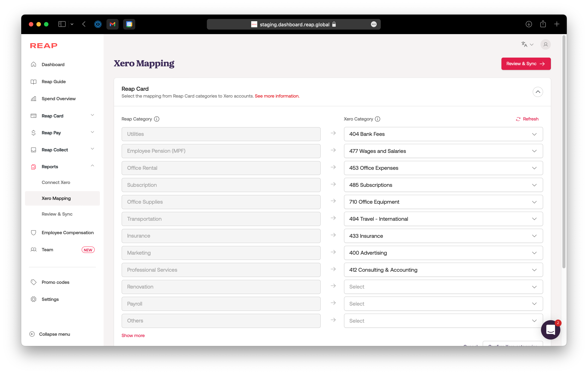Click the Reports icon in sidebar

(x=34, y=167)
